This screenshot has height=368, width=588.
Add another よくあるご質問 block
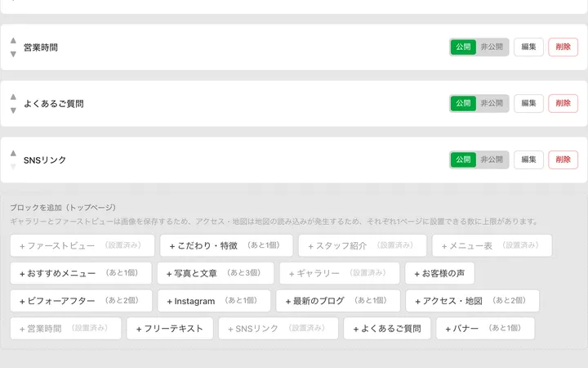click(x=387, y=329)
